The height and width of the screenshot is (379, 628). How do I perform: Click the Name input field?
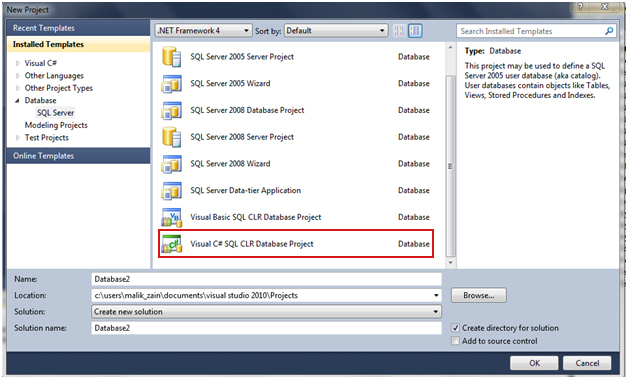(266, 279)
